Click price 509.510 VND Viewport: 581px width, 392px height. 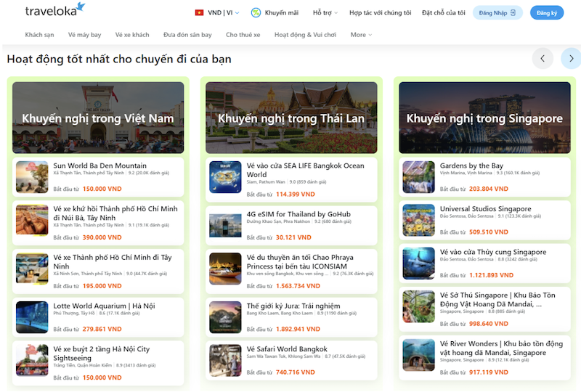pyautogui.click(x=488, y=232)
